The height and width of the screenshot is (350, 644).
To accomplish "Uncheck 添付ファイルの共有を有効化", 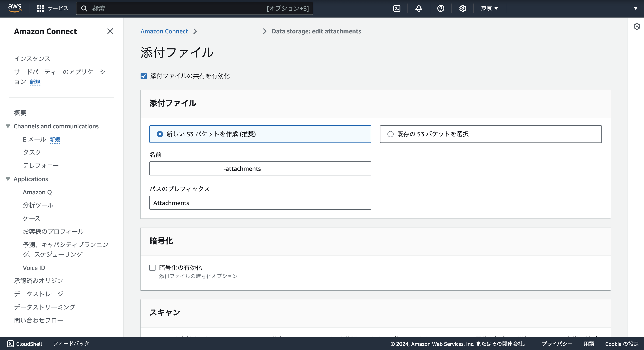I will pos(143,76).
